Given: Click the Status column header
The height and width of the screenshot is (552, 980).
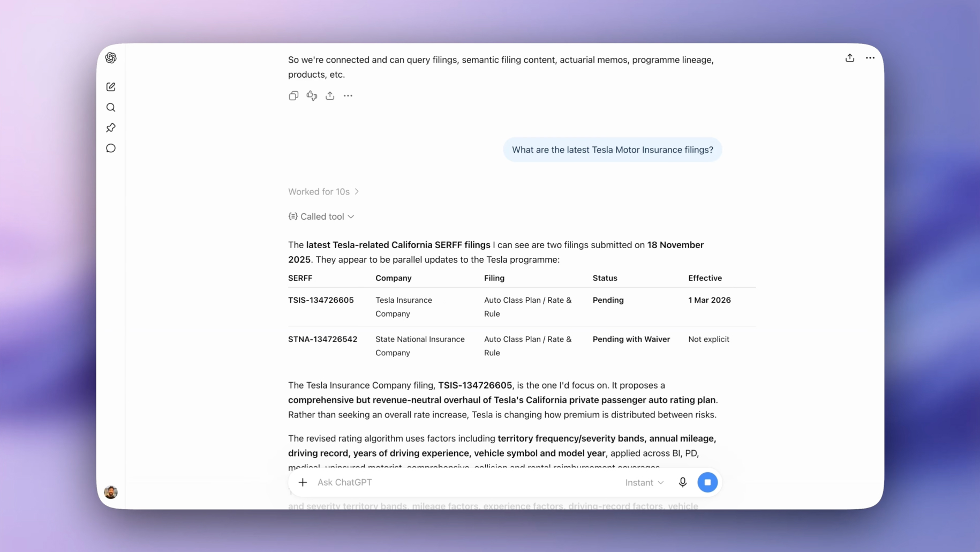Looking at the screenshot, I should [605, 278].
